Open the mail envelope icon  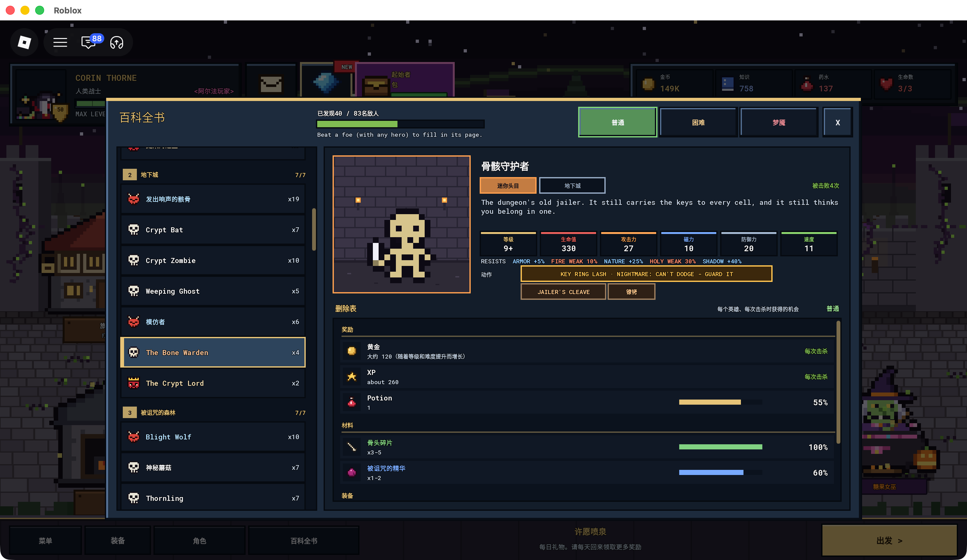271,84
